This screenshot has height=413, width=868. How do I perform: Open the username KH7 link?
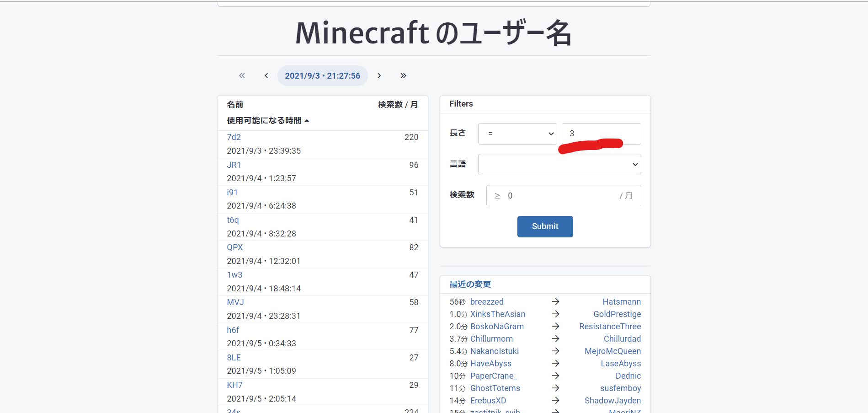[x=235, y=385]
